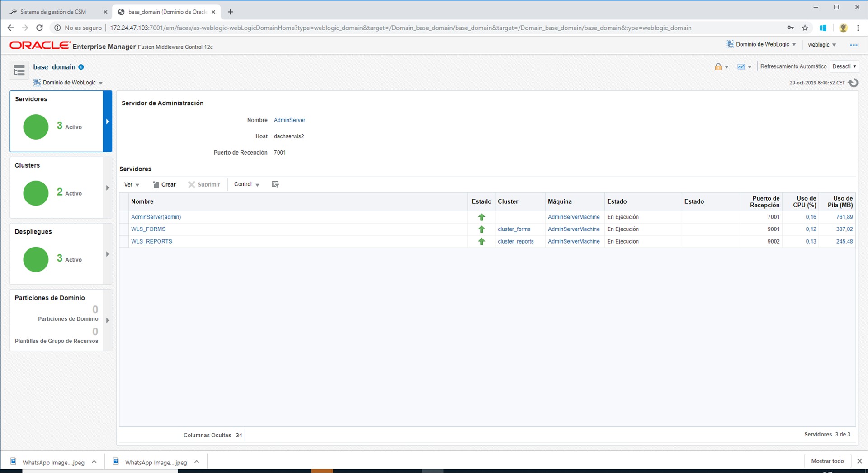Open the three-dot menu in Oracle header

point(853,45)
